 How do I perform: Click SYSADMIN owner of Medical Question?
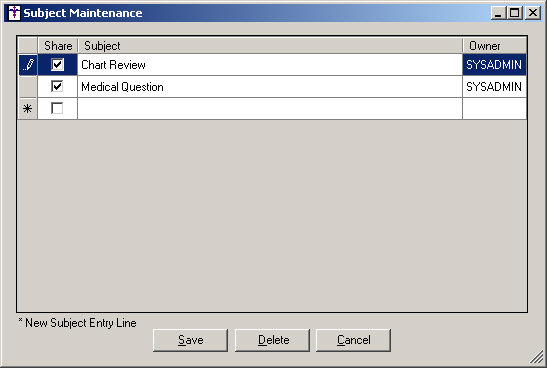pyautogui.click(x=494, y=87)
